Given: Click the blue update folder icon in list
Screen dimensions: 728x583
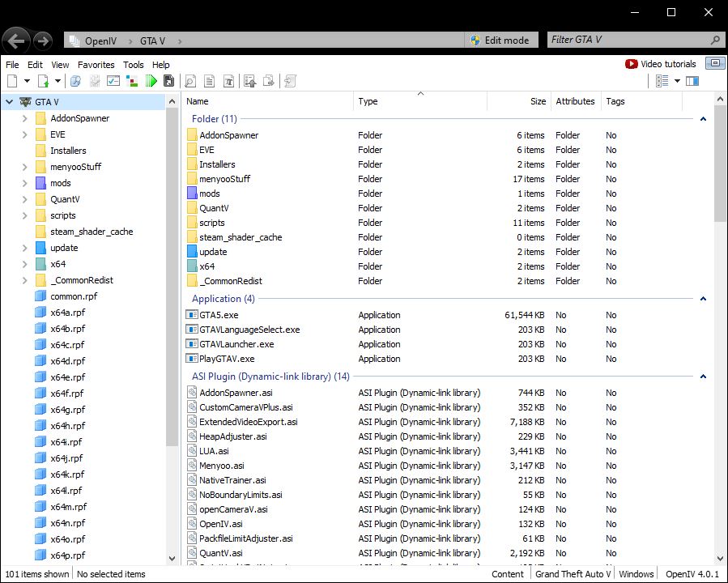Looking at the screenshot, I should click(192, 252).
